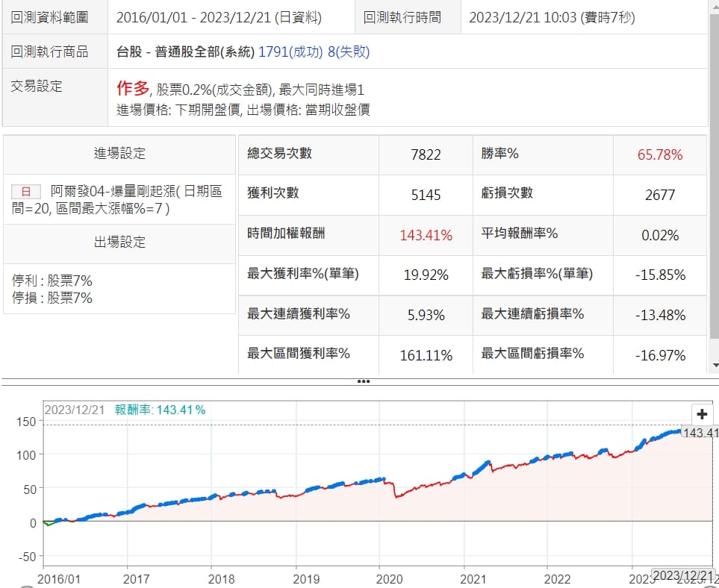Image resolution: width=719 pixels, height=588 pixels.
Task: Click the three-dot splitter handle above chart
Action: tap(364, 381)
